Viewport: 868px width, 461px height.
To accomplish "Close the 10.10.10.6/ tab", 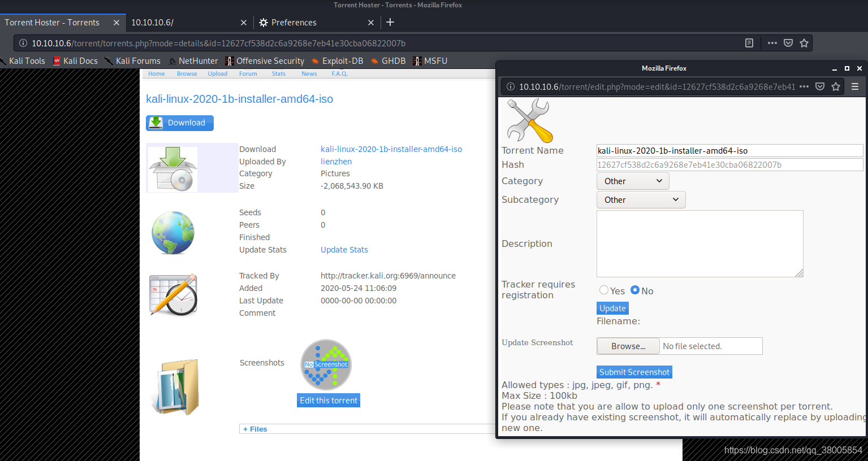I will (244, 23).
